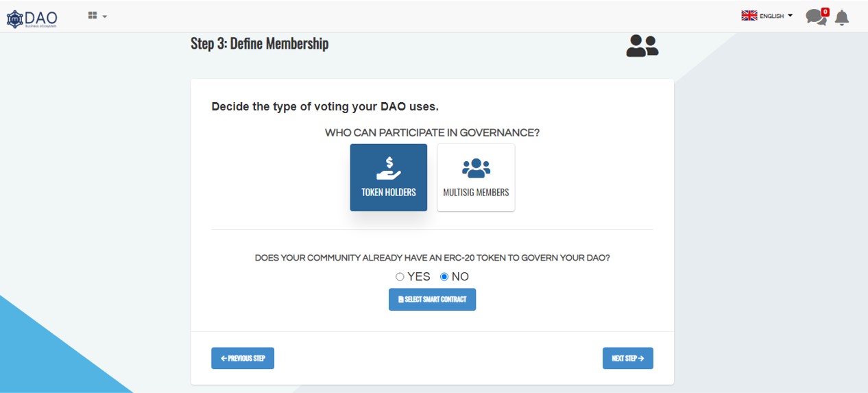Choose the Token Holders governance option
This screenshot has height=393, width=868.
pos(389,178)
